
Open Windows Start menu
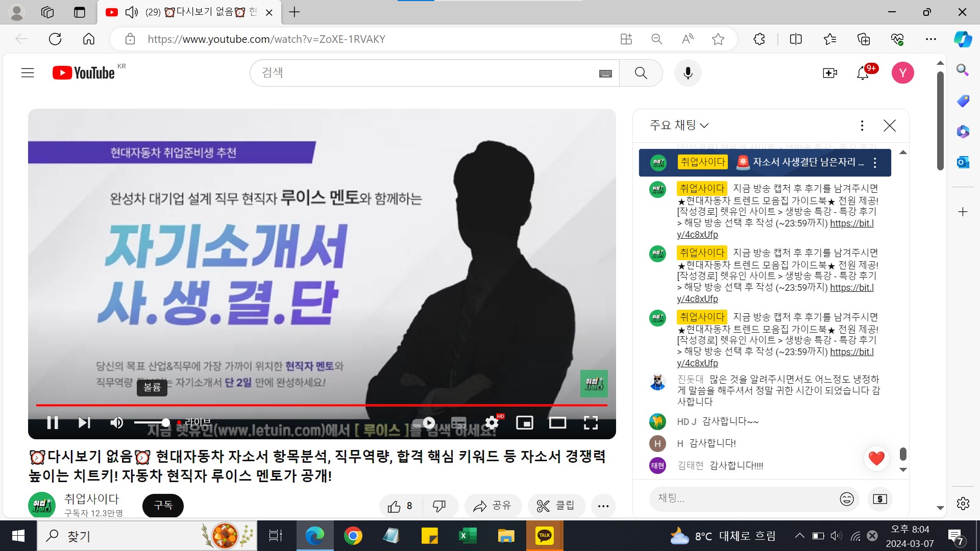pos(18,536)
